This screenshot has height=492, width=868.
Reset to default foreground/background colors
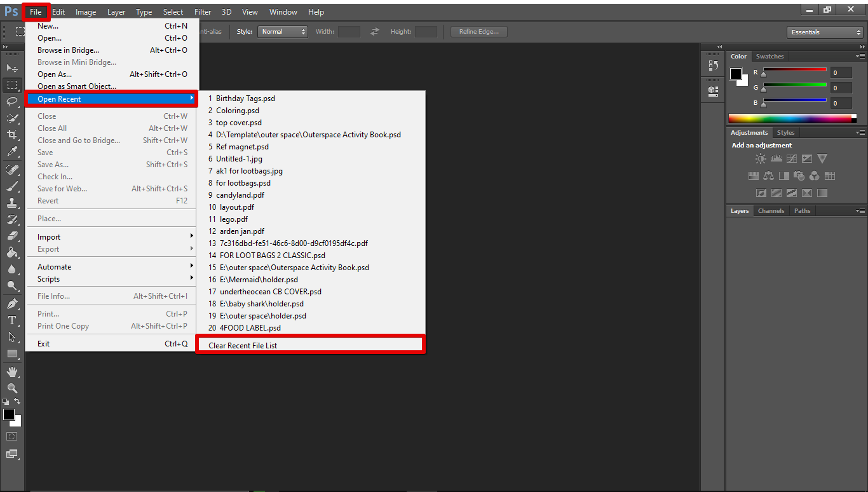tap(6, 402)
